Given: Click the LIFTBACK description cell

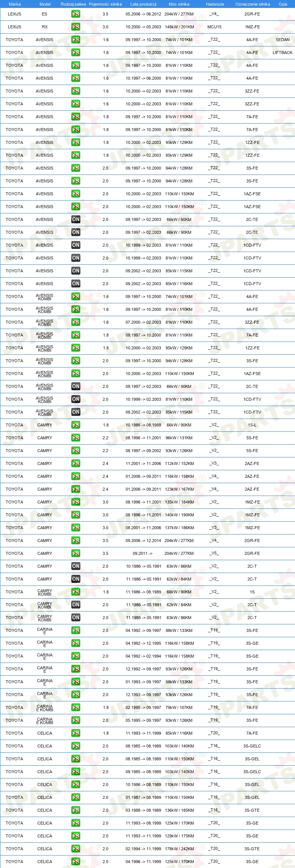Looking at the screenshot, I should [283, 53].
